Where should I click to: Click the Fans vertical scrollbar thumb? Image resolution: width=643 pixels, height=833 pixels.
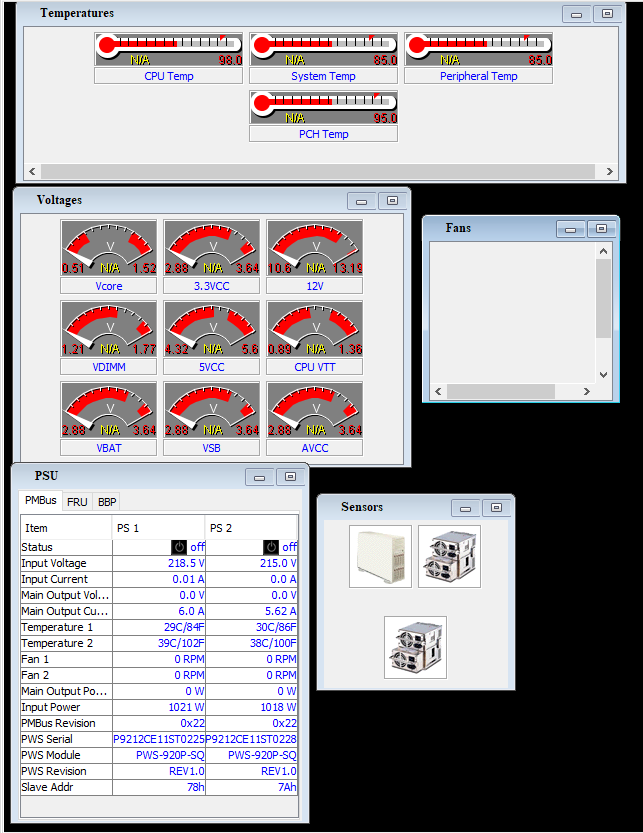(603, 299)
